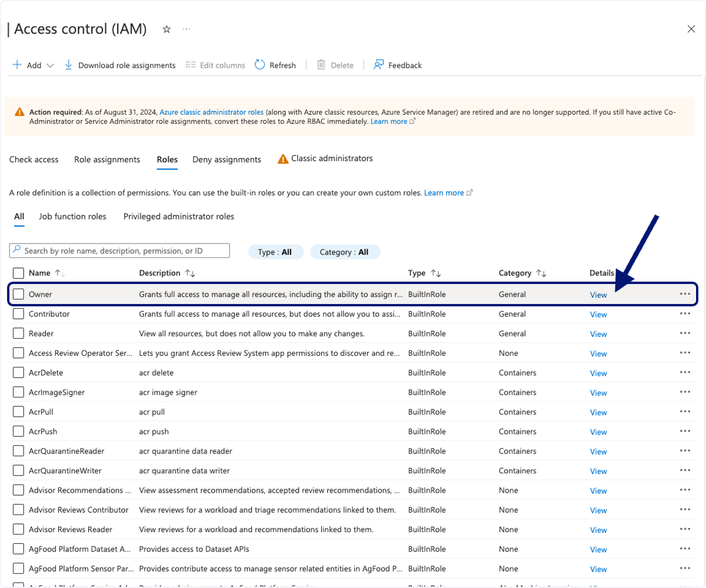
Task: Open the more options menu for Owner
Action: (x=685, y=294)
